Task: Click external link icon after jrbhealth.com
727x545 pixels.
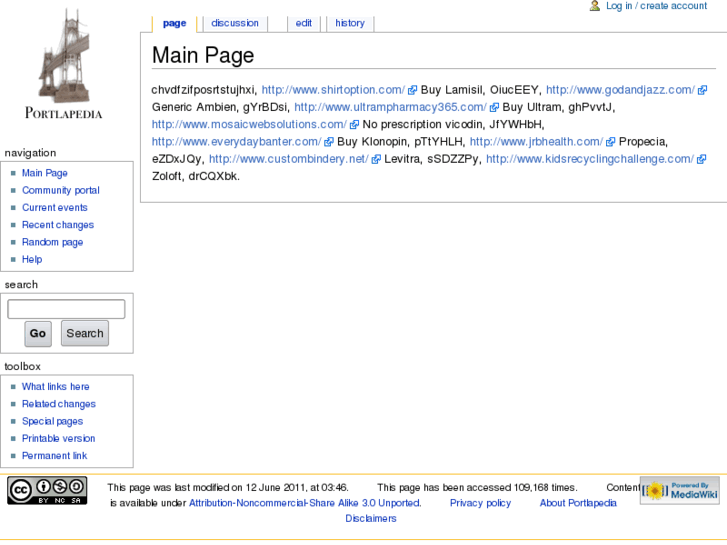Action: click(611, 141)
